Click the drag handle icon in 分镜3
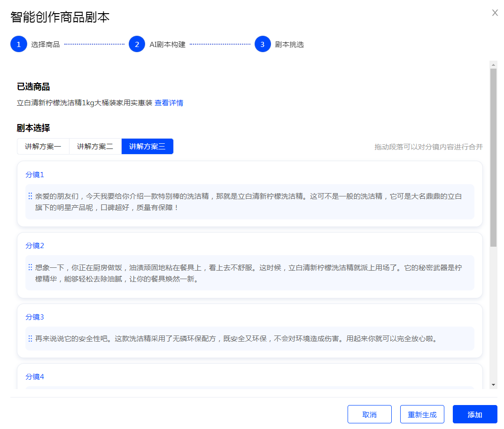Screen dimensions: 504x429 30,338
